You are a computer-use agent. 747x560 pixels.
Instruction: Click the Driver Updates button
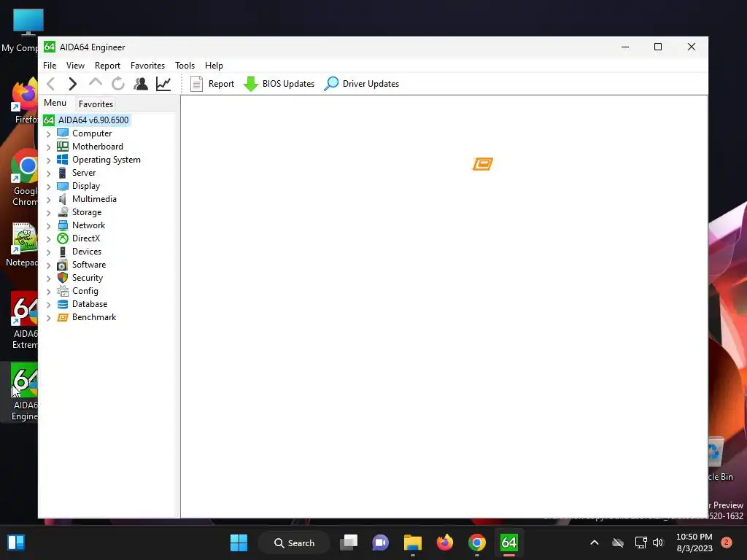coord(362,84)
